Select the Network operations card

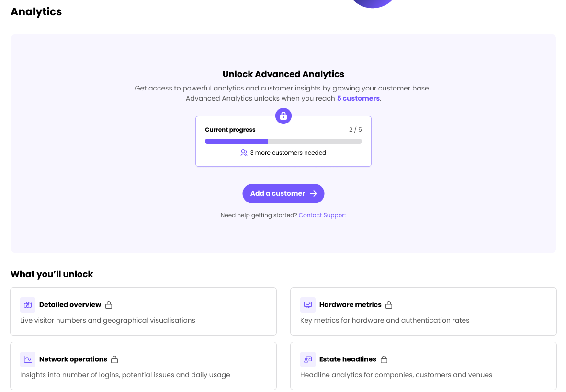[x=143, y=366]
